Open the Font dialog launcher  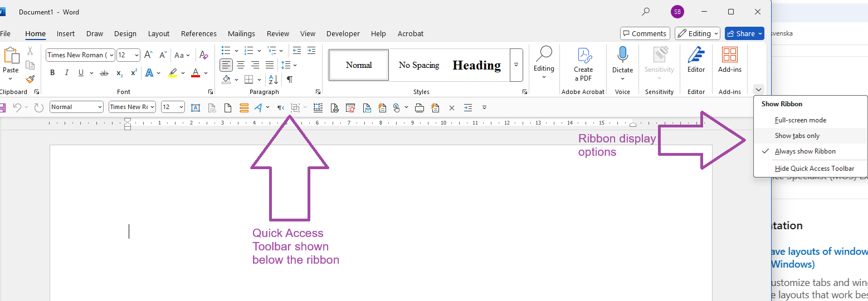[210, 92]
